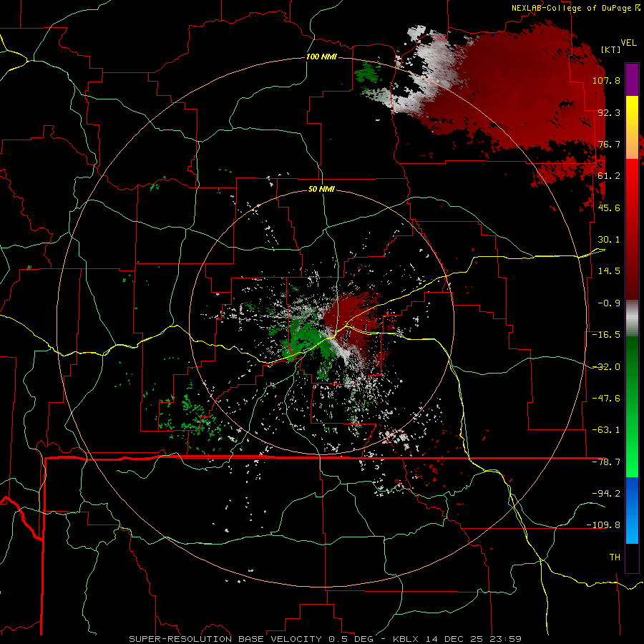Pick the blue segment of the velocity colorbar
Screen dimensions: 644x644
pos(632,510)
